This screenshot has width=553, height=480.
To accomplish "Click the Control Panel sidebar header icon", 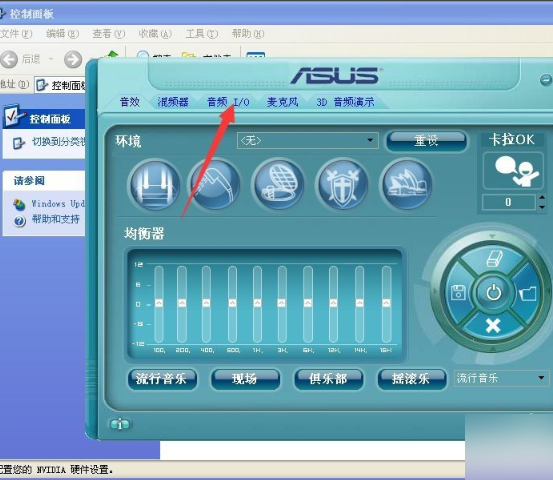I will (x=13, y=116).
